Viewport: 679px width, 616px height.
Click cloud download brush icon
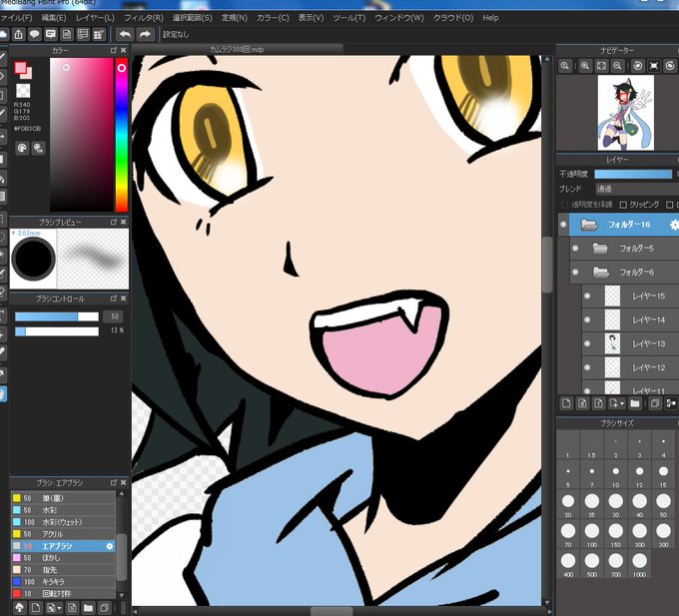(19, 608)
